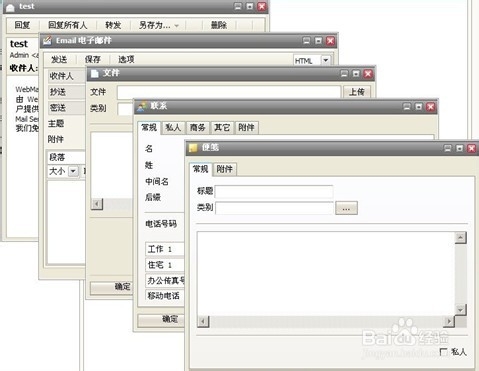Maximize the File (文件) window
479x371 pixels.
tap(356, 74)
